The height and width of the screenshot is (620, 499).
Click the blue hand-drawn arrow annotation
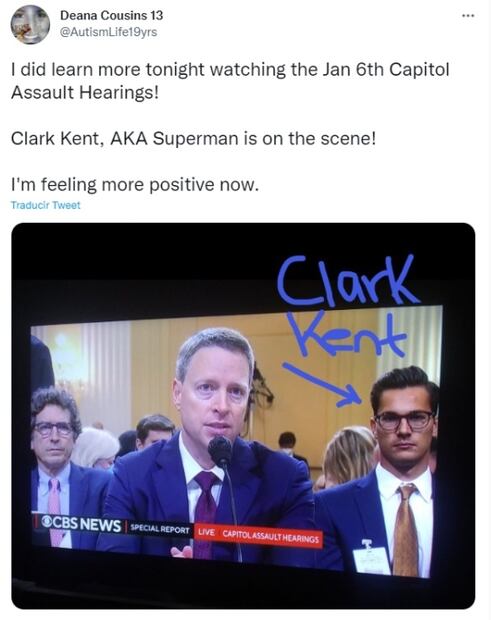tap(322, 385)
